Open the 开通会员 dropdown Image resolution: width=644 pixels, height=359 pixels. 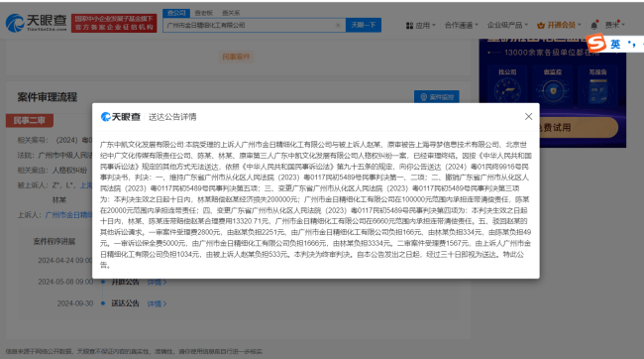(x=559, y=26)
